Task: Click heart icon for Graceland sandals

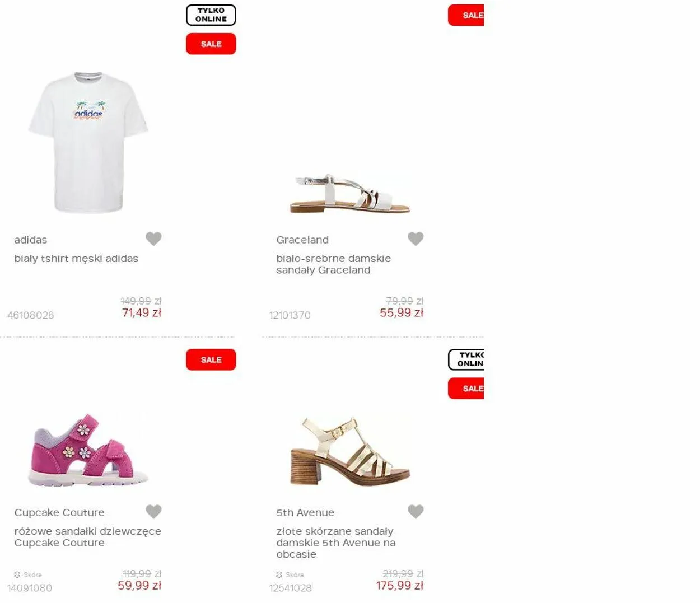Action: pyautogui.click(x=416, y=239)
